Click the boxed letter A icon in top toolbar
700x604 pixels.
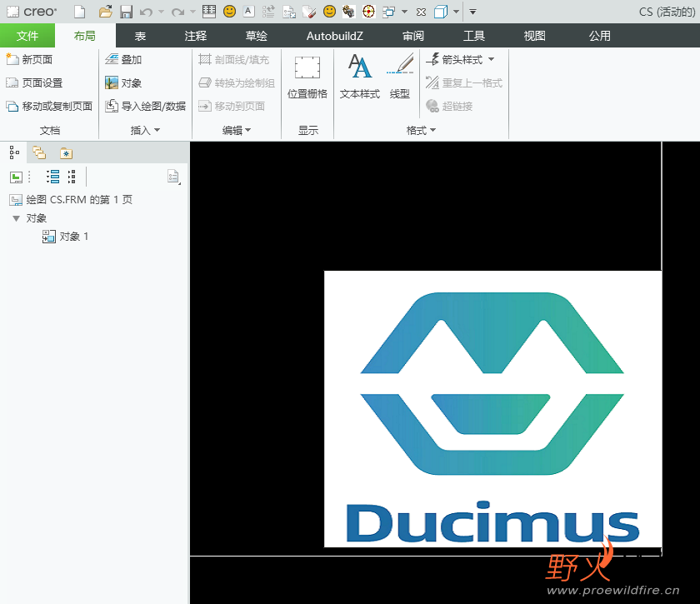tap(248, 12)
